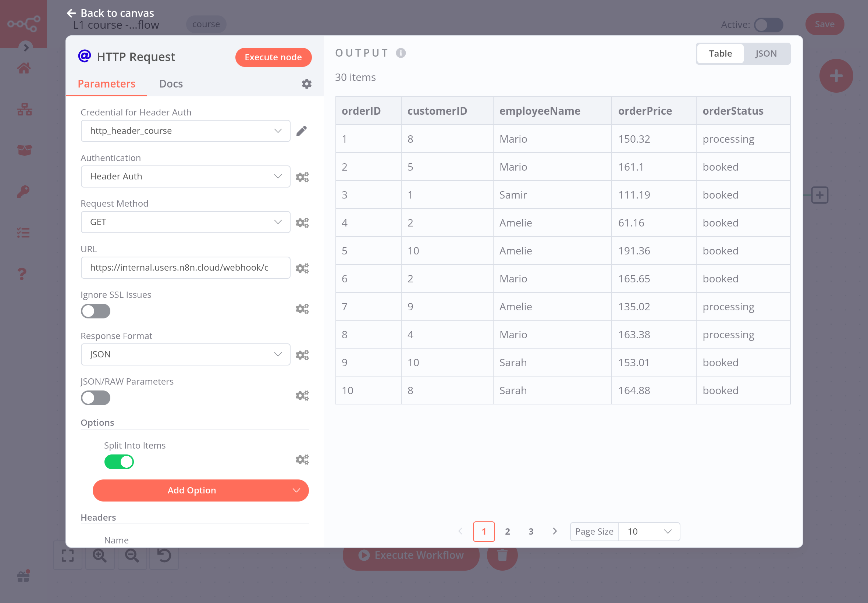Open node settings gear icon
868x603 pixels.
[x=306, y=84]
